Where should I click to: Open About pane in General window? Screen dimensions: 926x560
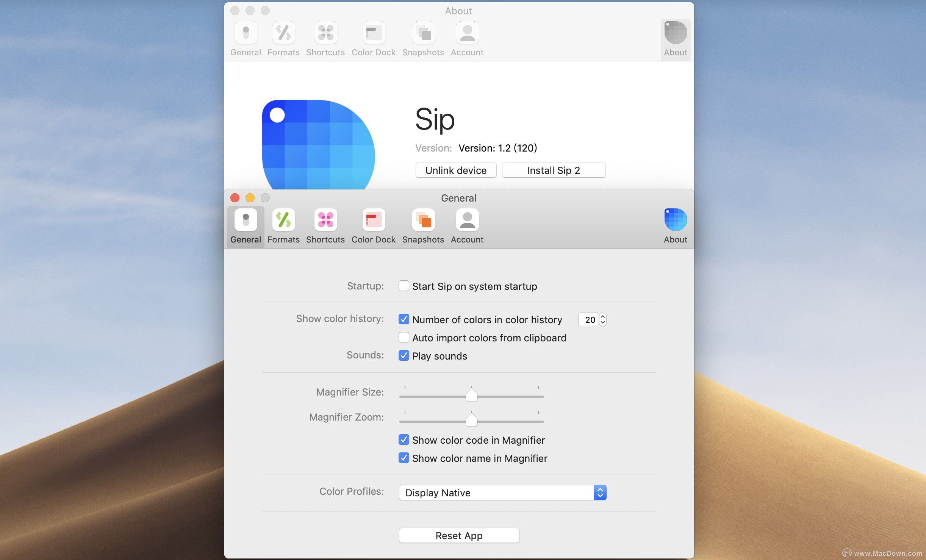click(676, 226)
